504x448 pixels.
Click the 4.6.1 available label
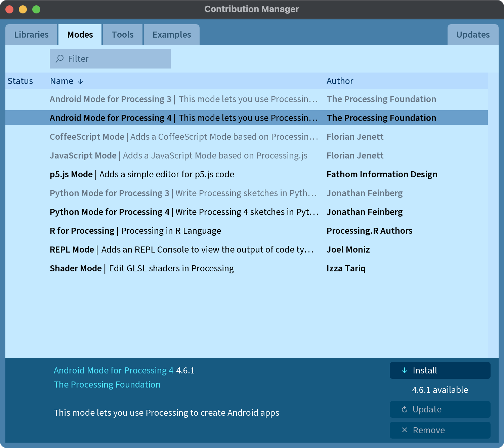click(440, 390)
